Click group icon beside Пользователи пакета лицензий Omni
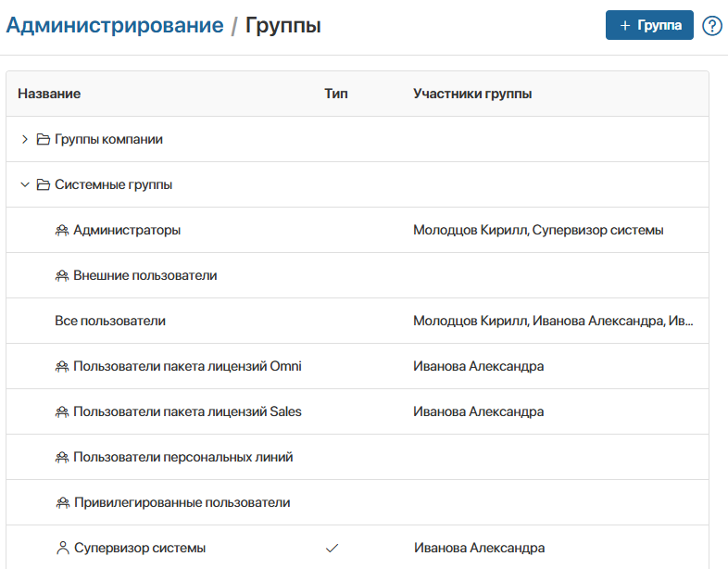728x569 pixels. [x=62, y=366]
